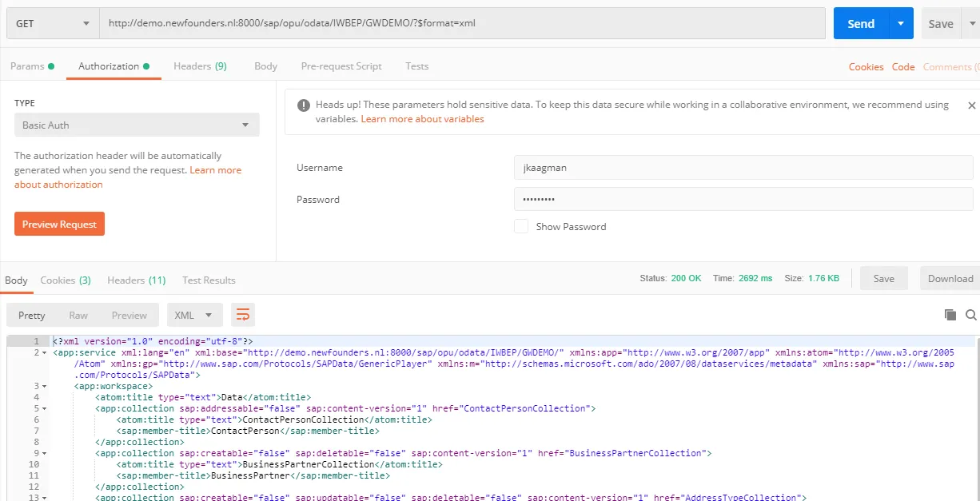980x501 pixels.
Task: Open search in response body
Action: [x=971, y=315]
